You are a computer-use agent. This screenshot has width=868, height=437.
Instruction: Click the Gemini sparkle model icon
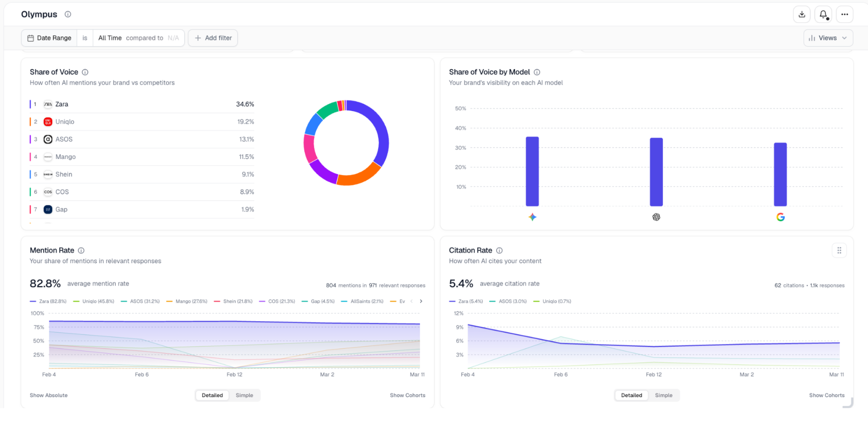532,217
